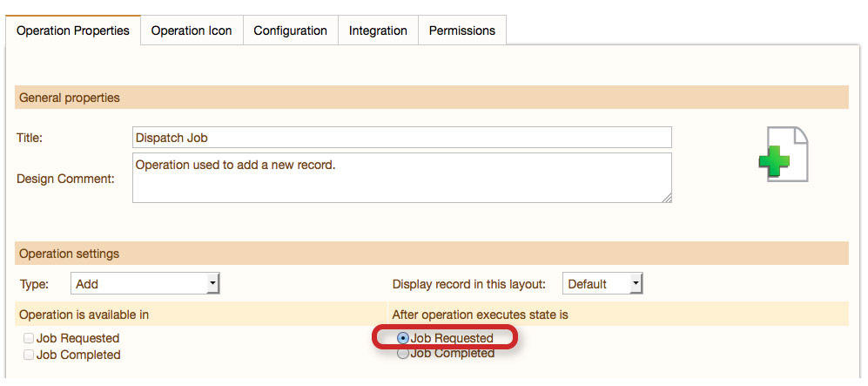Click the 'After operation executes state is' heading
Viewport: 868px width, 386px height.
point(480,314)
